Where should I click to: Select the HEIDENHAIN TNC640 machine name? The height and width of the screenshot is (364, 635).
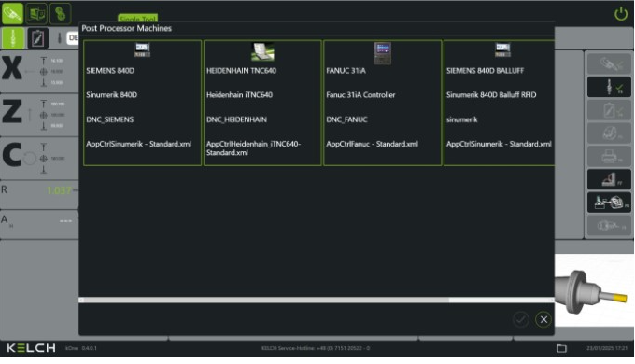pyautogui.click(x=241, y=70)
